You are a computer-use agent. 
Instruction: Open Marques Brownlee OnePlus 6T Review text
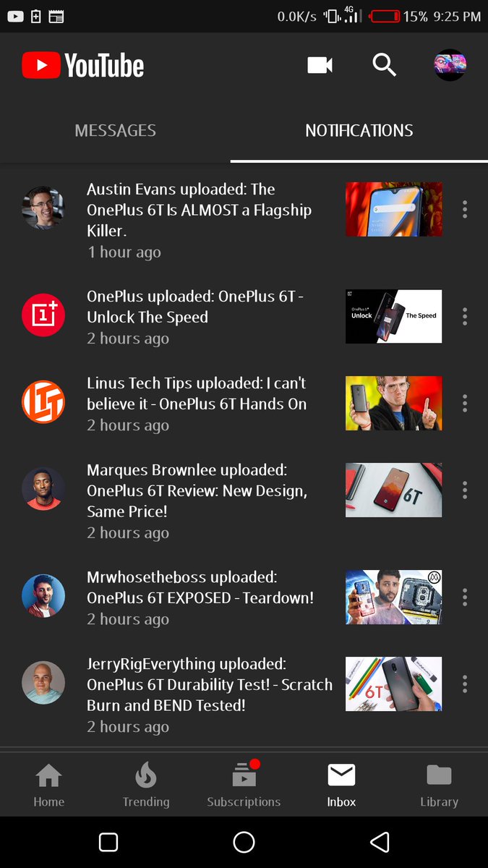(197, 490)
